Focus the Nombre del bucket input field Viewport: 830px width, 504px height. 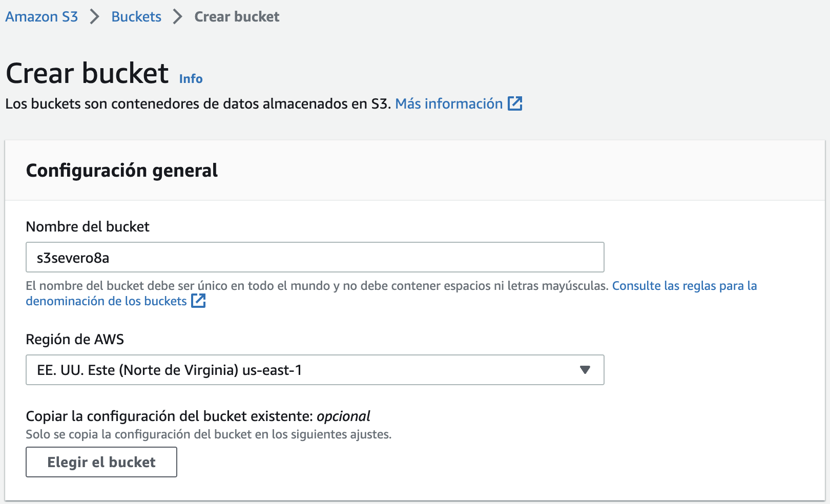315,257
